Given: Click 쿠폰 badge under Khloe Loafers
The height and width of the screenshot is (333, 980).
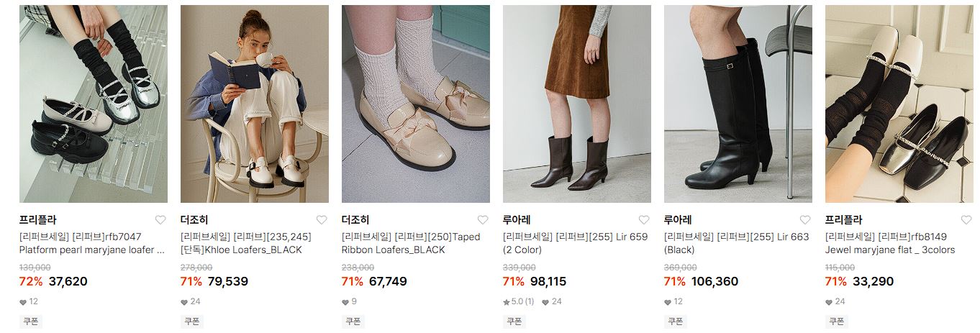Looking at the screenshot, I should point(191,321).
